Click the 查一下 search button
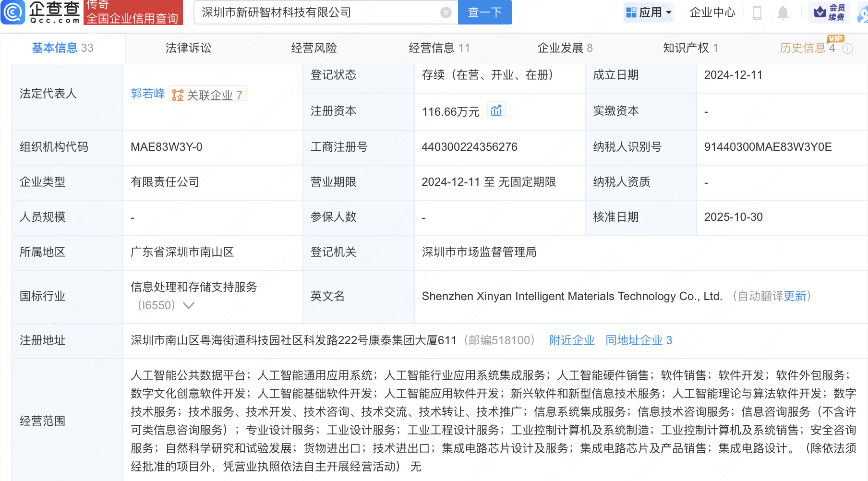Image resolution: width=868 pixels, height=481 pixels. (484, 12)
